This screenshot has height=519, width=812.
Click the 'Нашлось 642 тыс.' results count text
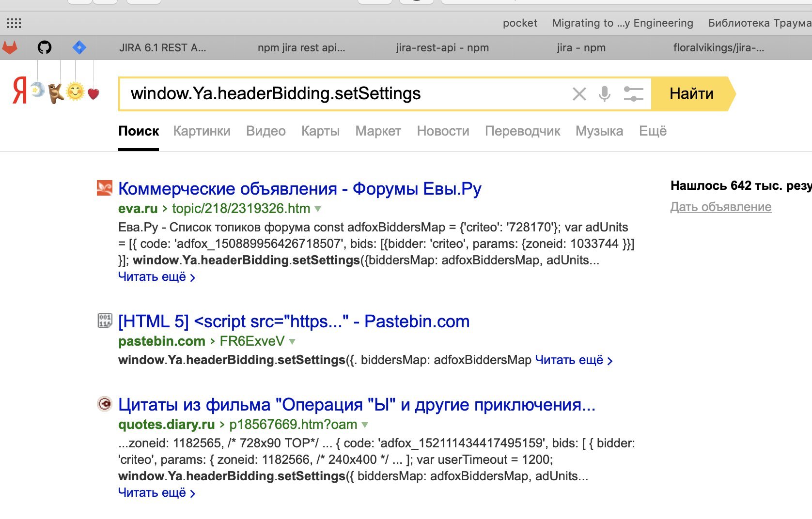(741, 186)
